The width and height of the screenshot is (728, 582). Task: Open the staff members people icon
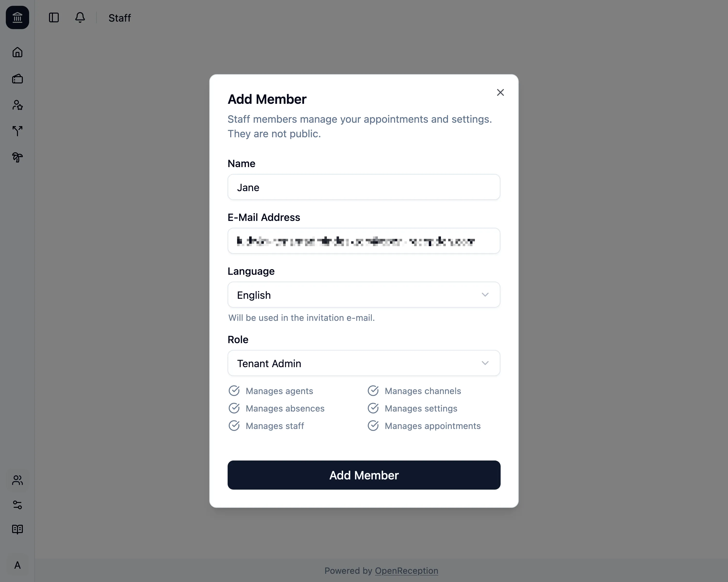[17, 480]
